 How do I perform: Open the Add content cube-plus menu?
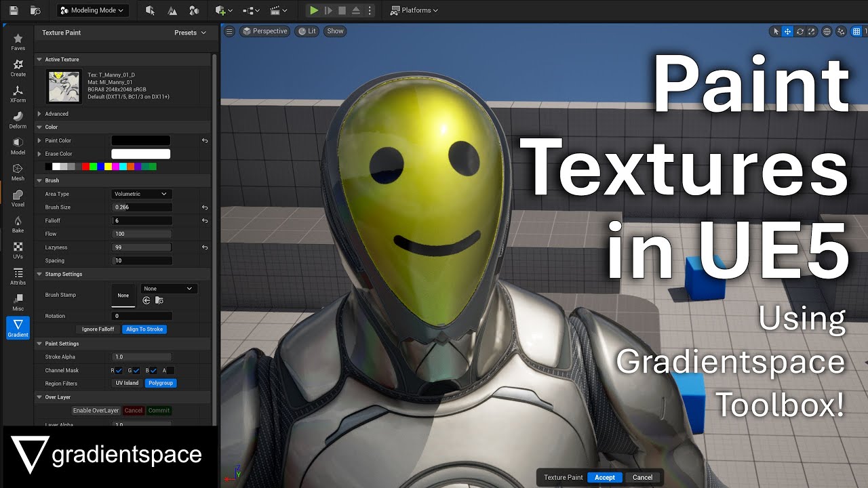click(223, 10)
